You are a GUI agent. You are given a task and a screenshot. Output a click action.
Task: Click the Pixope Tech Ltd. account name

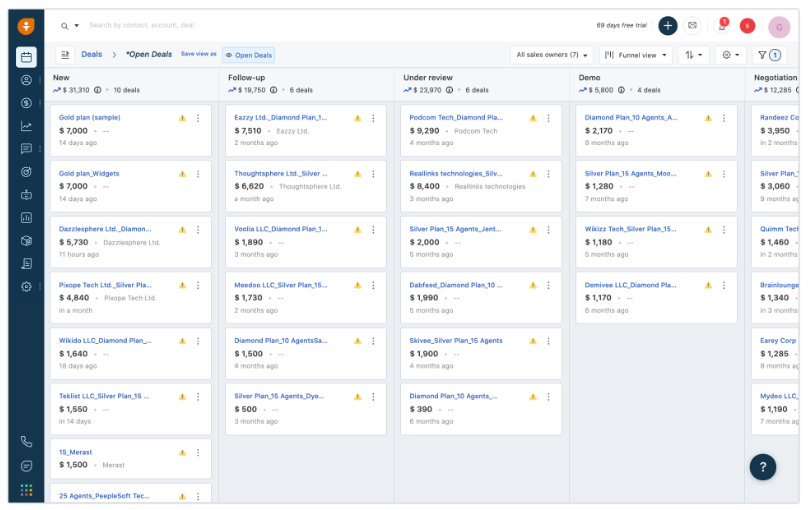(130, 298)
